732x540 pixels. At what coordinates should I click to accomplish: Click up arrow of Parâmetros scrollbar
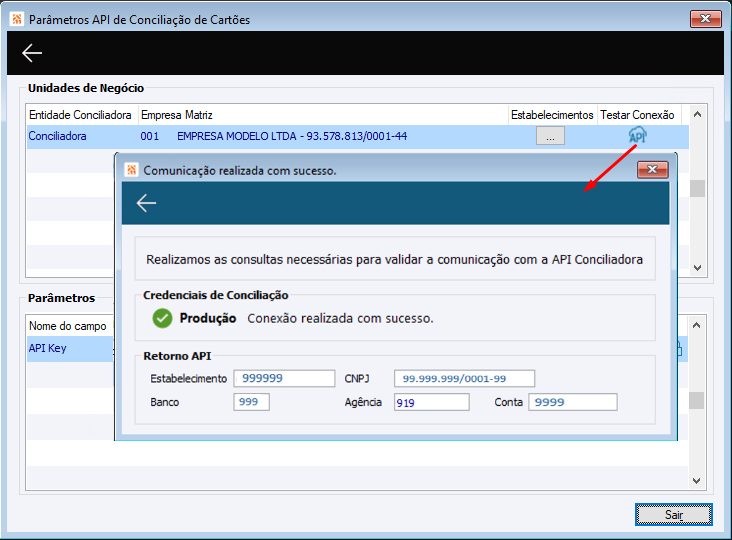pos(697,325)
